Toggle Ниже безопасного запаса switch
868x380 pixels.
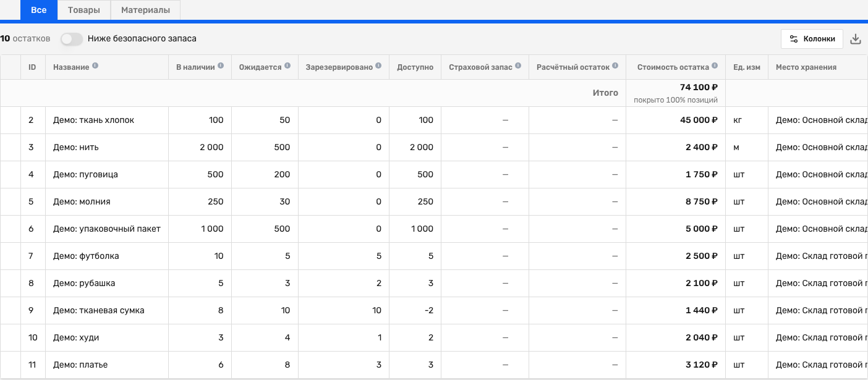coord(72,39)
